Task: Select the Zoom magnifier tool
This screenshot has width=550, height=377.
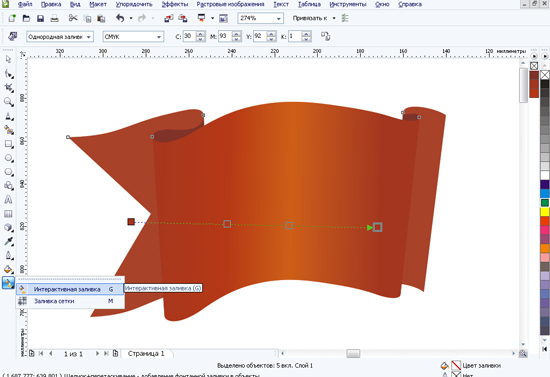Action: coord(8,102)
